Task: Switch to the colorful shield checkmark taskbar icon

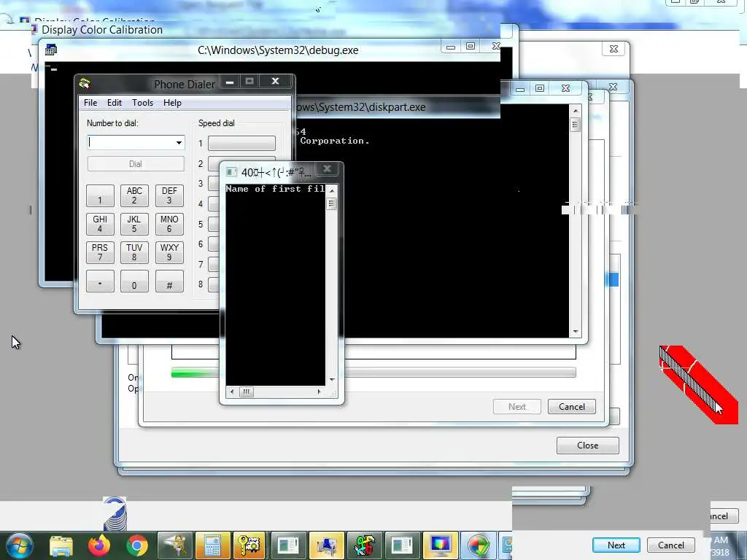Action: [x=478, y=545]
